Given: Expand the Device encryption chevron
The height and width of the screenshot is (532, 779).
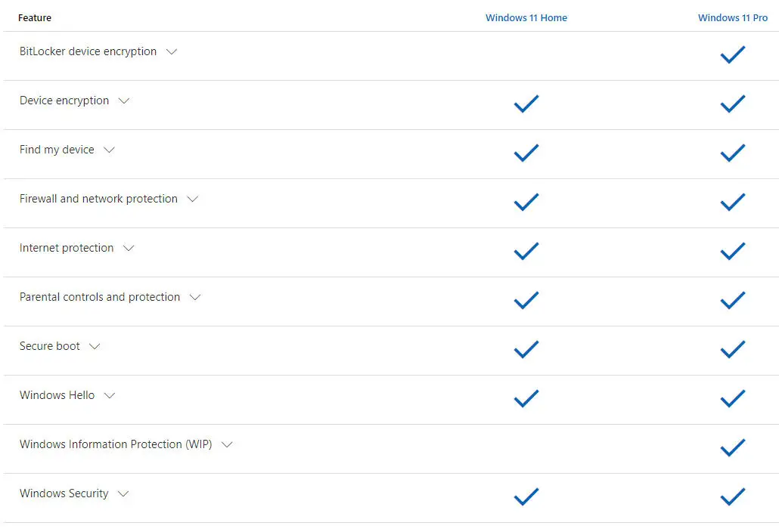Looking at the screenshot, I should (124, 101).
